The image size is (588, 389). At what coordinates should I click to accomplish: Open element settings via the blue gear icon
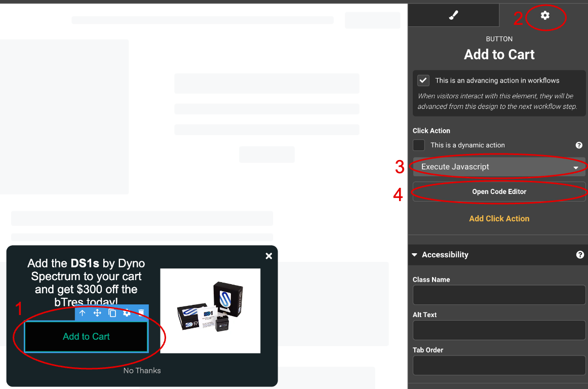127,313
